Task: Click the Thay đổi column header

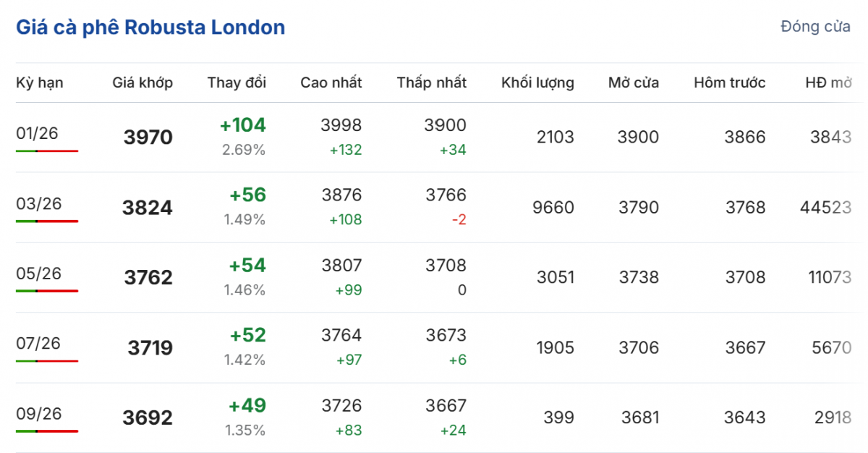Action: [237, 82]
